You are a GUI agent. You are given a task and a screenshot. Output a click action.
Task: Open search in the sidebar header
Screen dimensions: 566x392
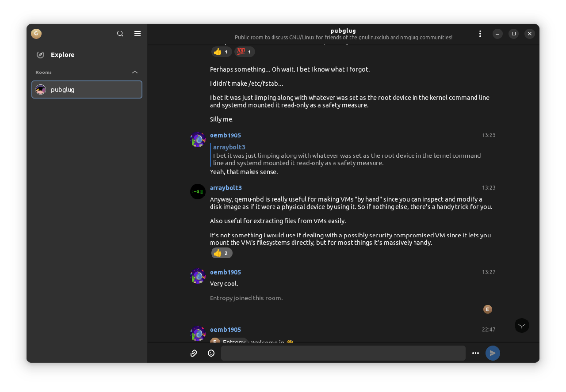point(120,34)
